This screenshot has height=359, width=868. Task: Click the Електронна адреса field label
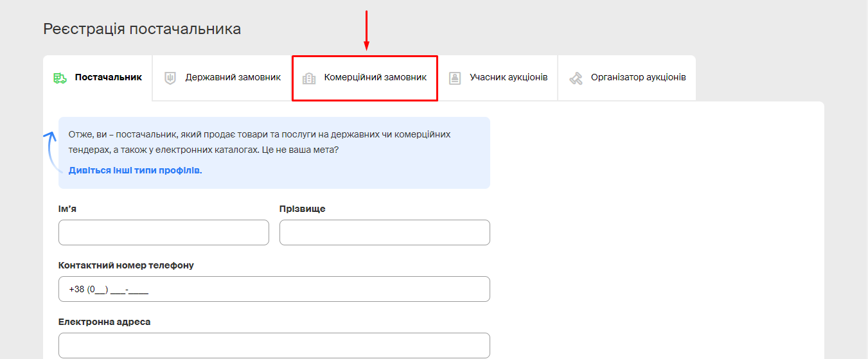click(104, 322)
